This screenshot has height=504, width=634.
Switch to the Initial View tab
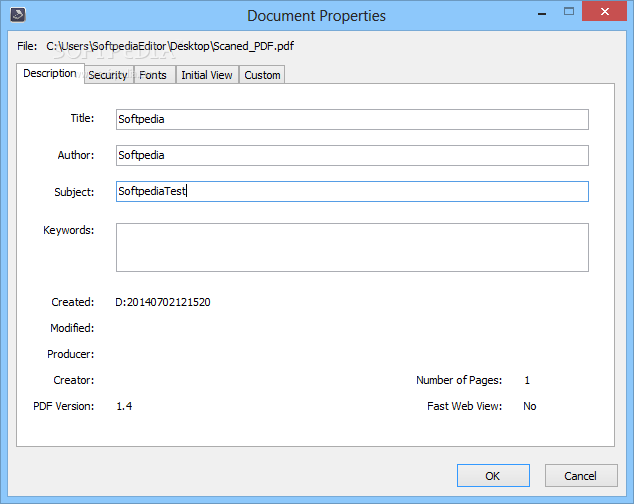click(207, 75)
